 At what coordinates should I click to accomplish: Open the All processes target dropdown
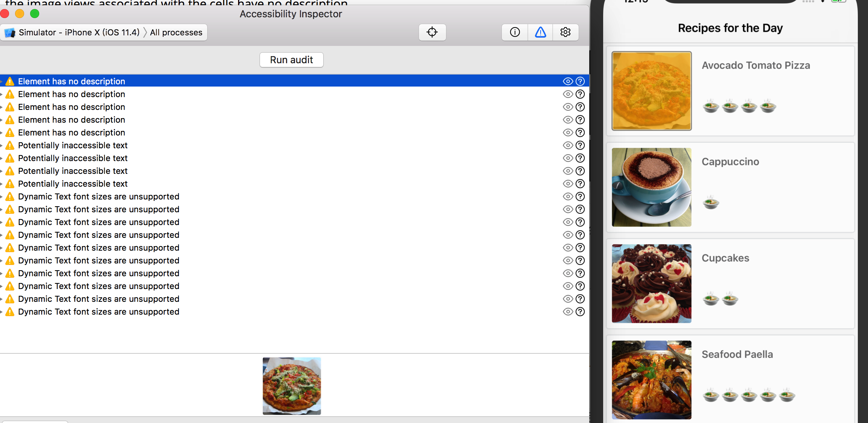pos(176,33)
